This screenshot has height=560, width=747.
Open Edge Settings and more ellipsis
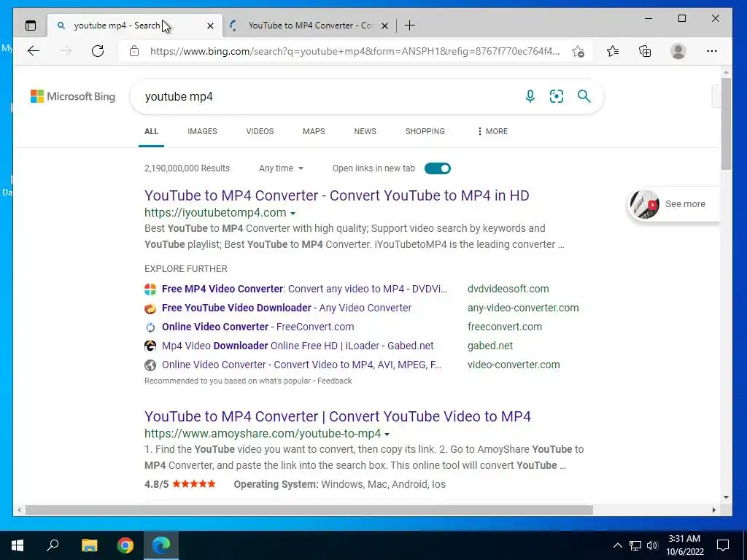[712, 51]
